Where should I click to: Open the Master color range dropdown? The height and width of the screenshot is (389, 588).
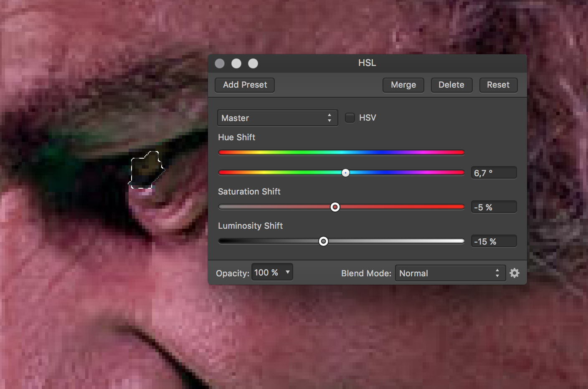tap(277, 118)
